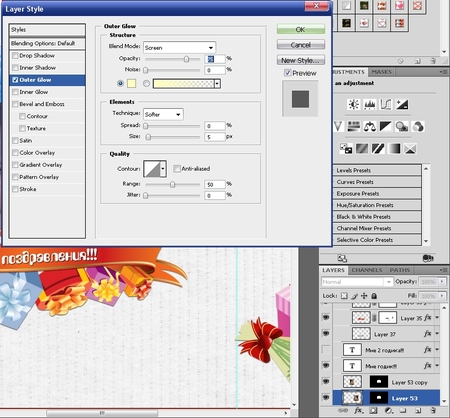The image size is (450, 418).
Task: Open the Layers Fill slider arrow
Action: point(442,296)
